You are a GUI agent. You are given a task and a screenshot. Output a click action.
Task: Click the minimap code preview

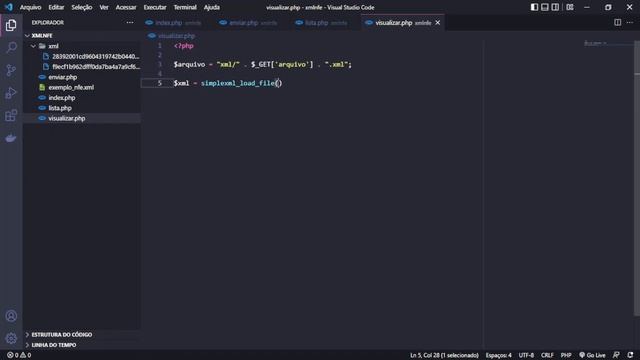(x=595, y=43)
